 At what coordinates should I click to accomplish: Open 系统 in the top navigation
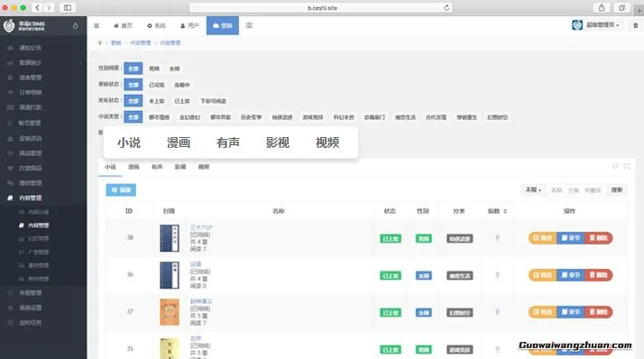point(156,25)
